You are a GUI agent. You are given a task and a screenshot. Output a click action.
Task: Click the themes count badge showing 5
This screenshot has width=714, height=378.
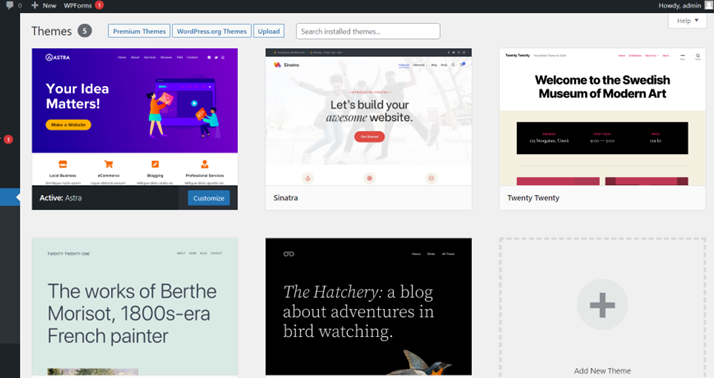(x=85, y=31)
